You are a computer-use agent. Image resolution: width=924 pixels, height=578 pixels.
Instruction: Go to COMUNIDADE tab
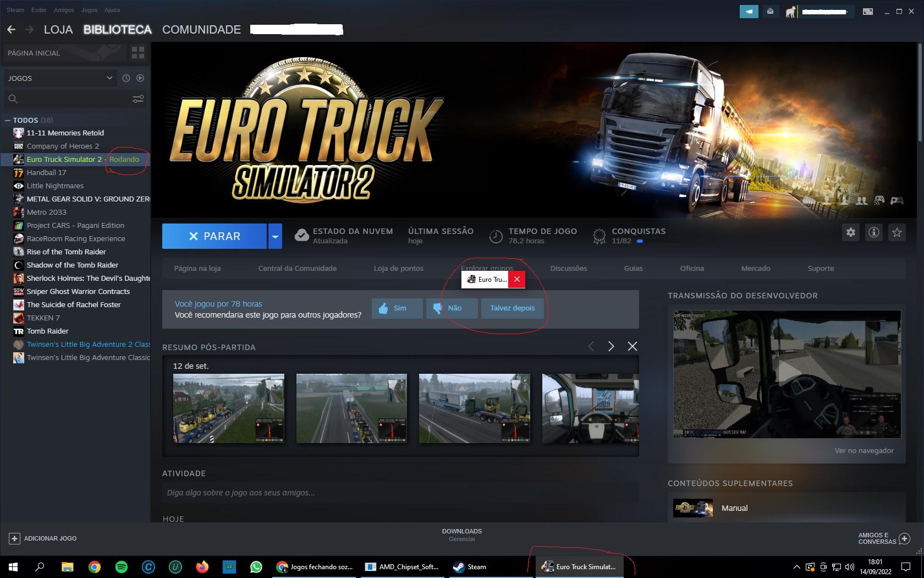(201, 30)
